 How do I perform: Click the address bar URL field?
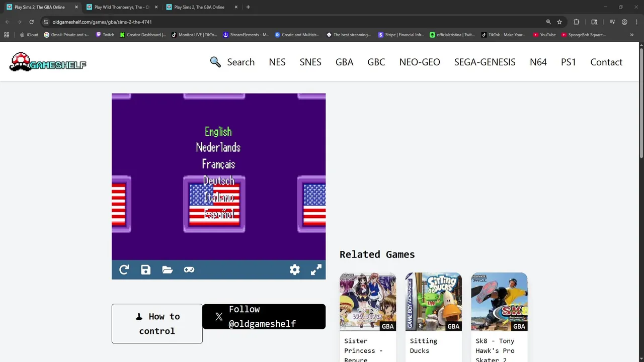(x=297, y=22)
